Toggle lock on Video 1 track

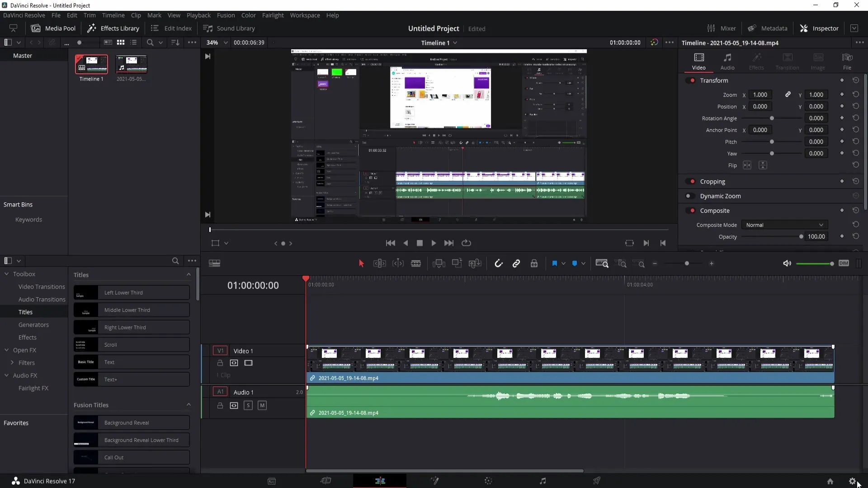pyautogui.click(x=219, y=363)
